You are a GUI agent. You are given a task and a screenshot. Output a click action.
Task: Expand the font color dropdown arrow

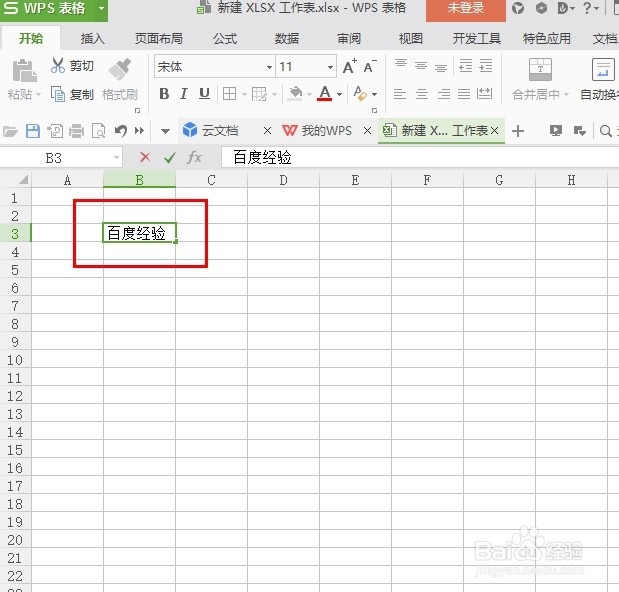339,94
